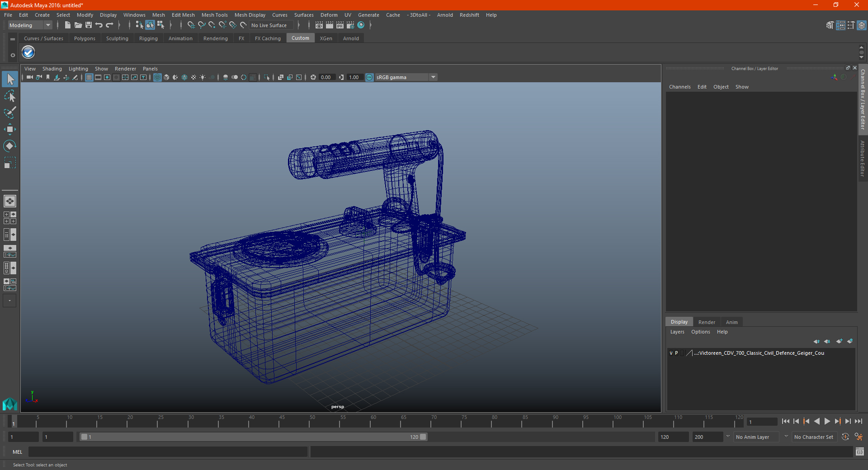
Task: Toggle the layer playback P box
Action: [676, 353]
